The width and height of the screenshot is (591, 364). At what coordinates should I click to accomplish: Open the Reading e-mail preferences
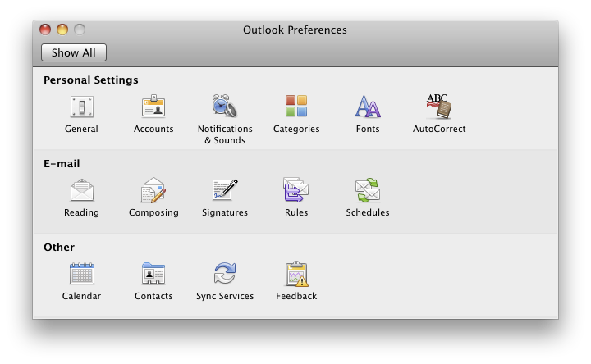(81, 191)
